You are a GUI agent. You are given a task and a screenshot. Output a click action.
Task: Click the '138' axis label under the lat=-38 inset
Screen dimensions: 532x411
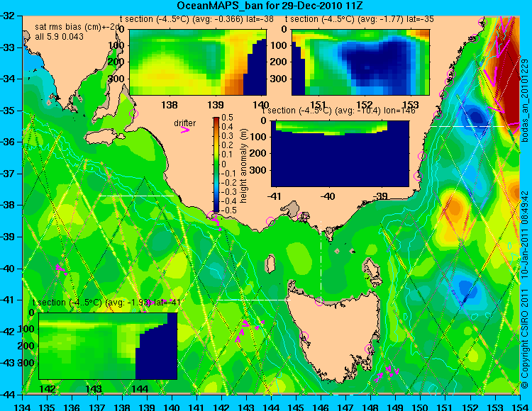point(170,105)
